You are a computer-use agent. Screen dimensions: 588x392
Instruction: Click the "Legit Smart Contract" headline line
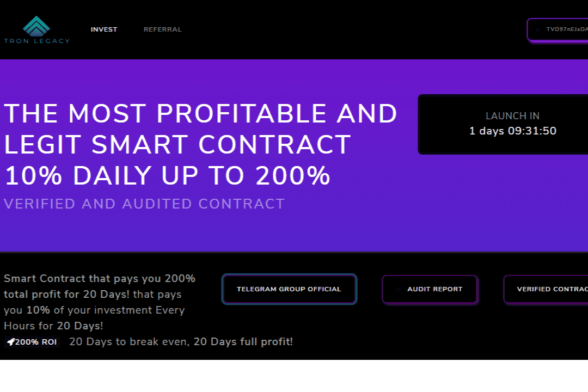[177, 145]
